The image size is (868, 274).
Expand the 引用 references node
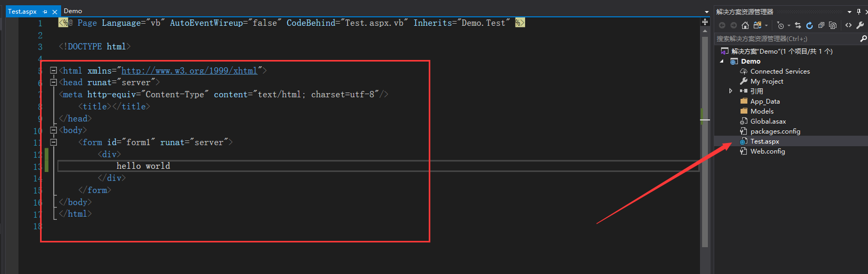(x=731, y=91)
